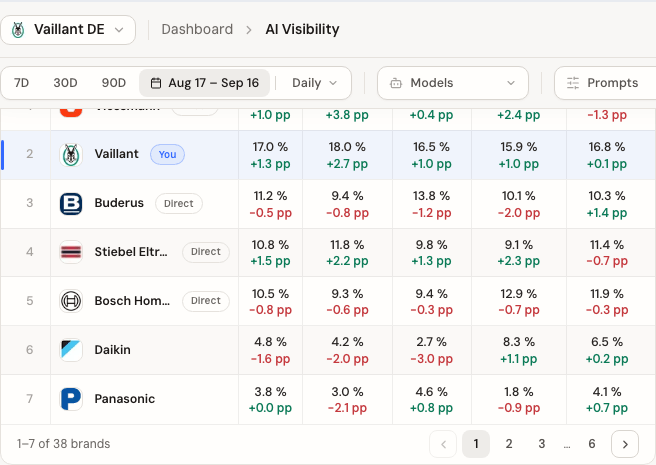The width and height of the screenshot is (656, 465).
Task: Click the Bosch Home brand logo
Action: coord(71,301)
